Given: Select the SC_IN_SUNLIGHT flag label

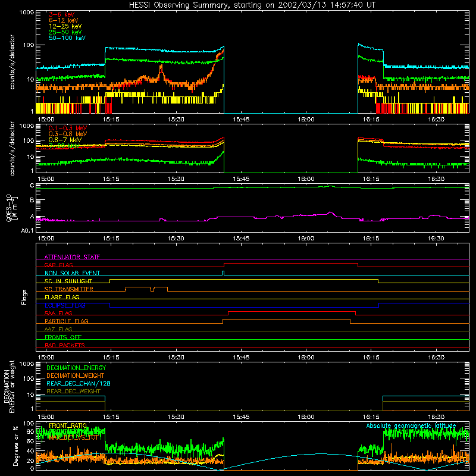Looking at the screenshot, I should pos(68,281).
